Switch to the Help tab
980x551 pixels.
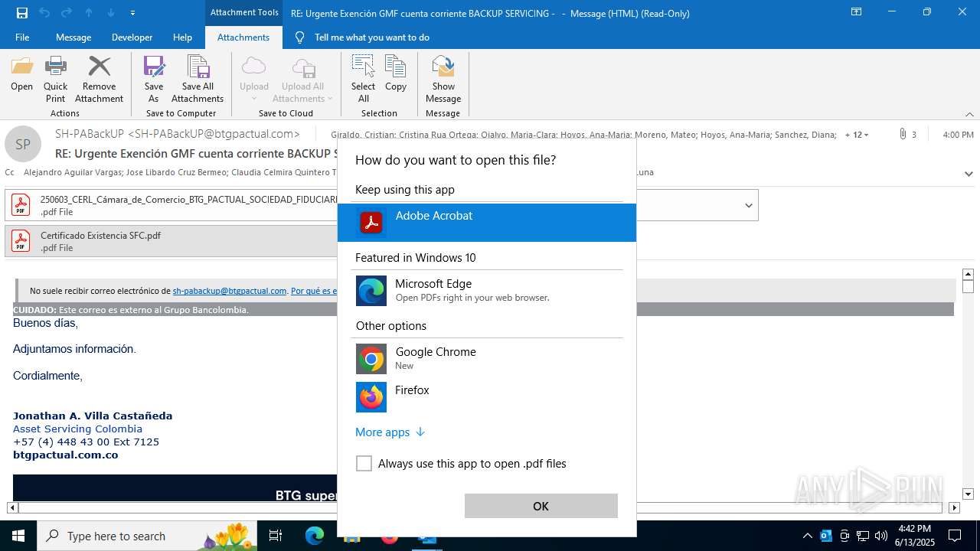tap(182, 37)
